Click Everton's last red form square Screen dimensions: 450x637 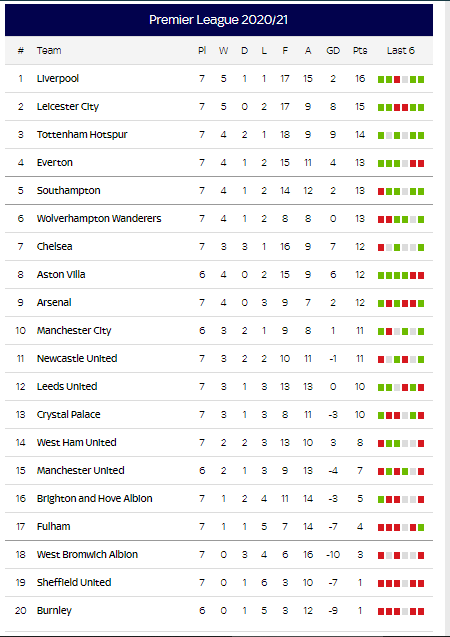421,164
